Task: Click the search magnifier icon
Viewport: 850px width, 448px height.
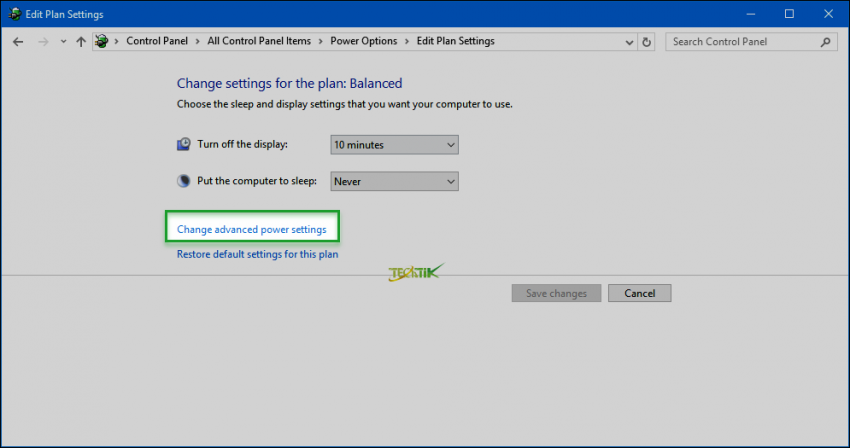Action: pos(825,42)
